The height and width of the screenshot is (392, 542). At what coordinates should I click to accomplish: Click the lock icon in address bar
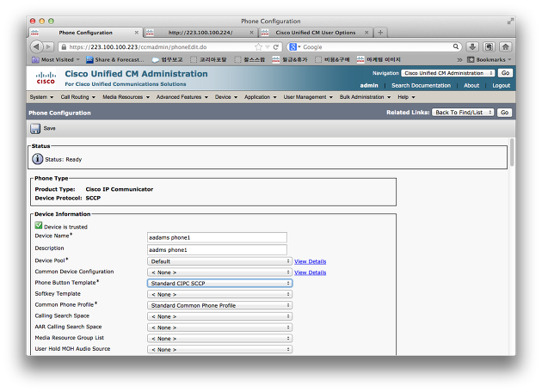point(64,47)
